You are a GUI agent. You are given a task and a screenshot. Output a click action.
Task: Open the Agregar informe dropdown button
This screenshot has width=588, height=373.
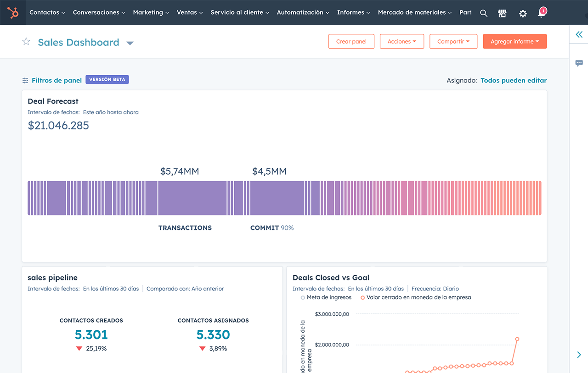(x=514, y=41)
